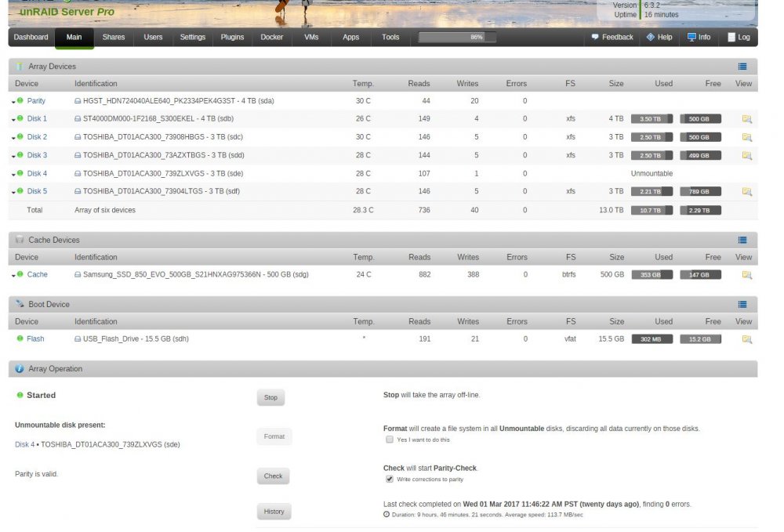Click the disk icon beside USB_Flash_Drive
Image resolution: width=784 pixels, height=532 pixels.
78,339
